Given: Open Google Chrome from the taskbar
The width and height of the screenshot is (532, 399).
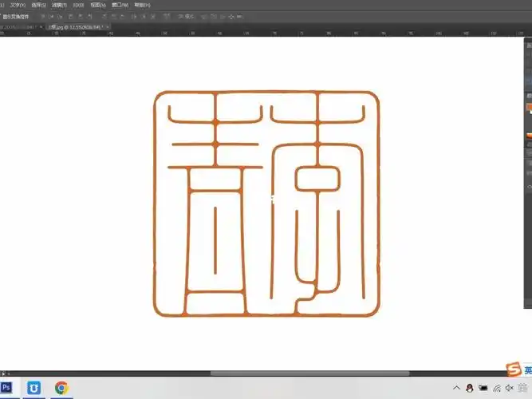Looking at the screenshot, I should (61, 388).
